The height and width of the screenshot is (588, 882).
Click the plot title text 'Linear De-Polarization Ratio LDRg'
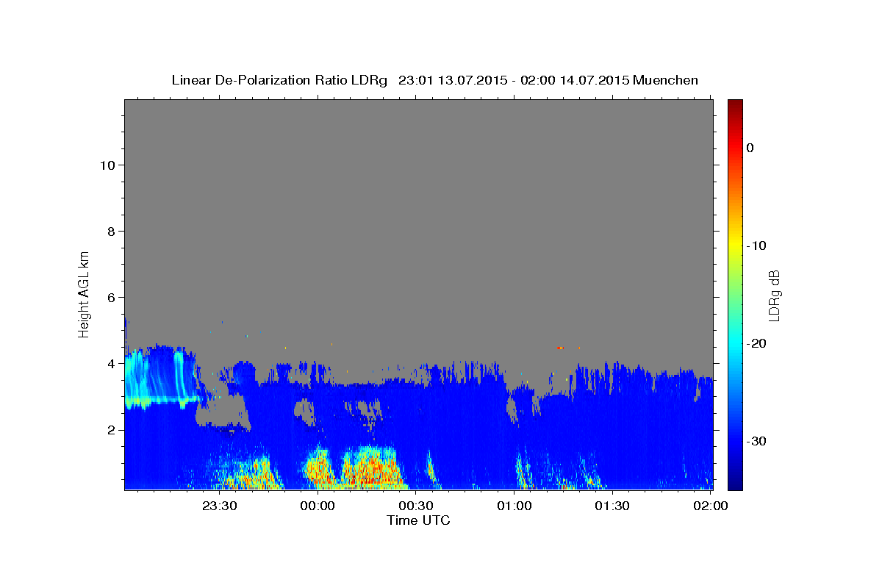(279, 80)
